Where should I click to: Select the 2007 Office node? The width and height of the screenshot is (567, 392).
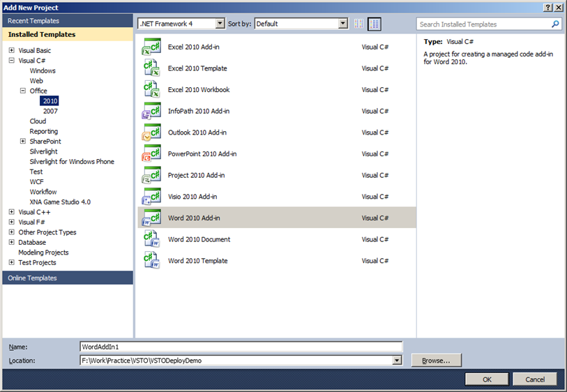[x=50, y=112]
